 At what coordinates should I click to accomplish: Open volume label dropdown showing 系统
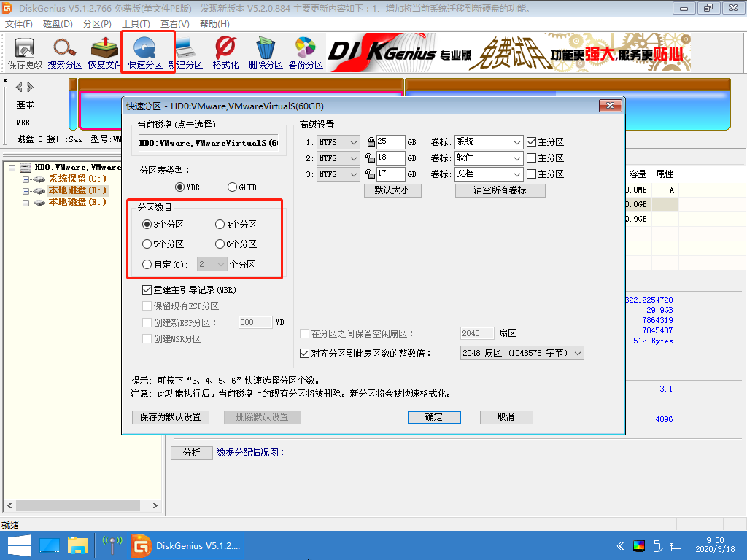click(517, 142)
